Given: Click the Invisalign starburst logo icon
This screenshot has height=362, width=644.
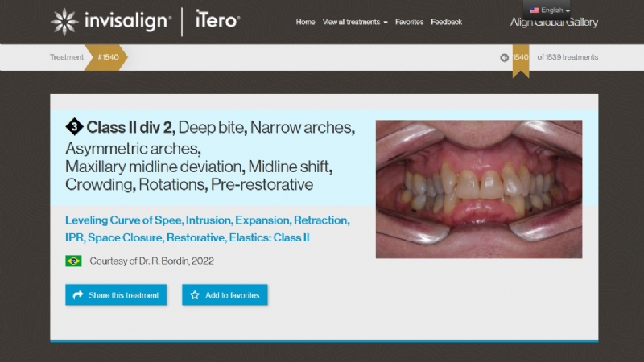Looking at the screenshot, I should [64, 22].
